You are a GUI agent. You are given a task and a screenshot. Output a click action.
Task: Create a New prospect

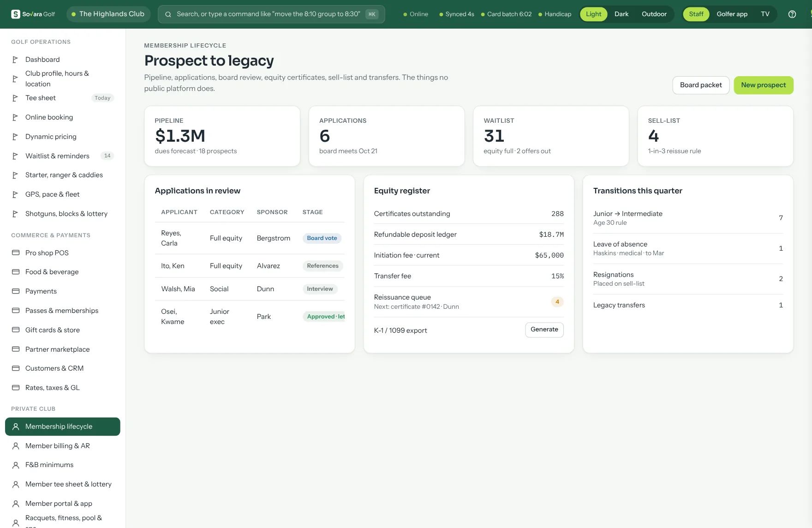point(763,85)
